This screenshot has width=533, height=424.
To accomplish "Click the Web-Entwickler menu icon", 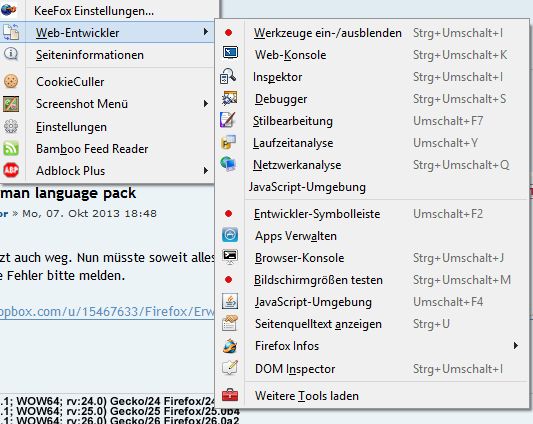I will (11, 32).
